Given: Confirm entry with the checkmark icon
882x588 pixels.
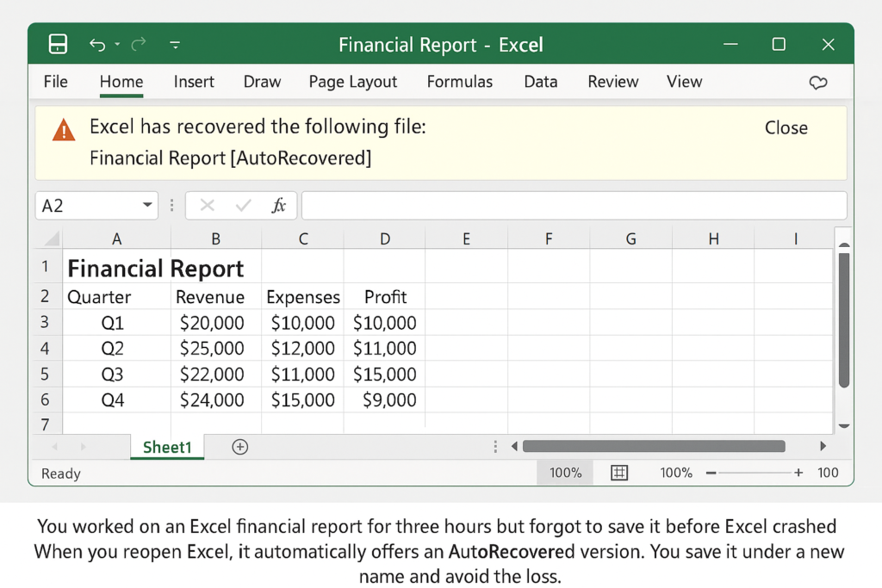Looking at the screenshot, I should 243,205.
